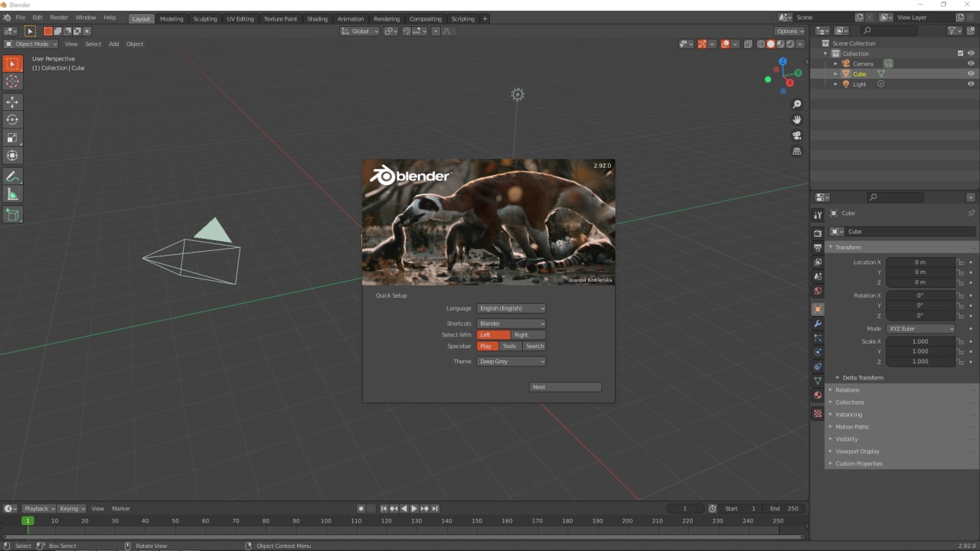980x551 pixels.
Task: Lock the Location X property
Action: pyautogui.click(x=960, y=262)
